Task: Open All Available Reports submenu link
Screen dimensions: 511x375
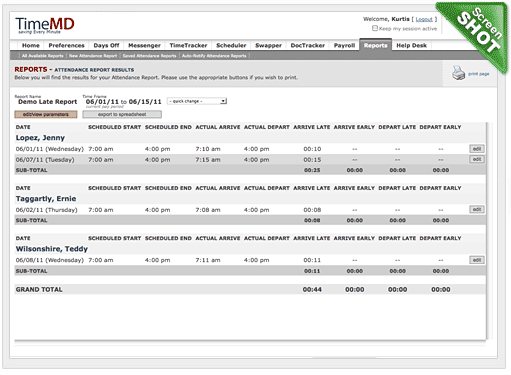Action: pyautogui.click(x=43, y=56)
